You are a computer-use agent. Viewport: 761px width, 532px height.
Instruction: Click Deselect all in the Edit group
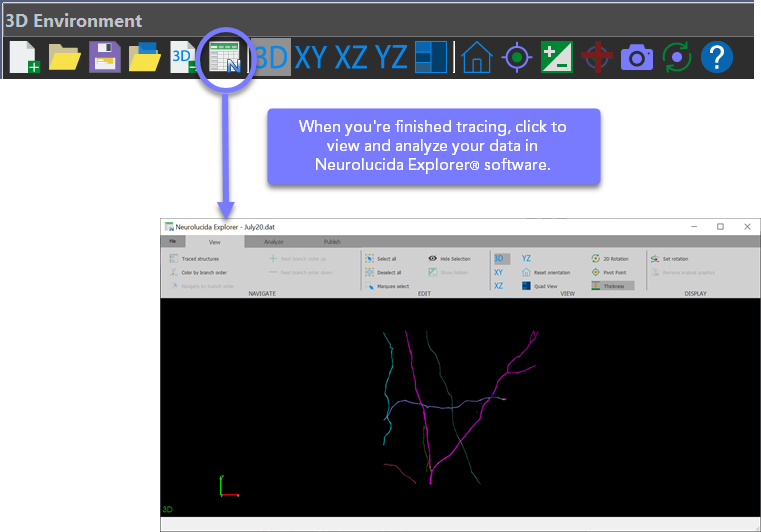[x=383, y=272]
